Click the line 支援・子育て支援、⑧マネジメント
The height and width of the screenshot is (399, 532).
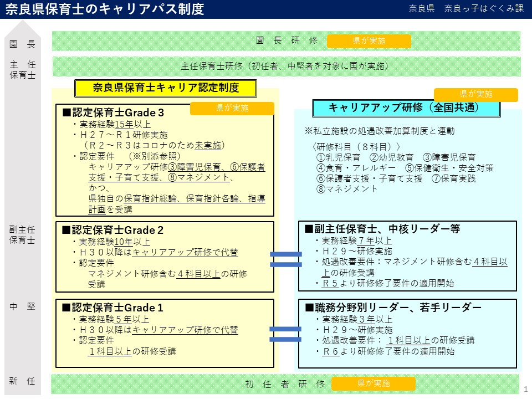click(x=161, y=177)
